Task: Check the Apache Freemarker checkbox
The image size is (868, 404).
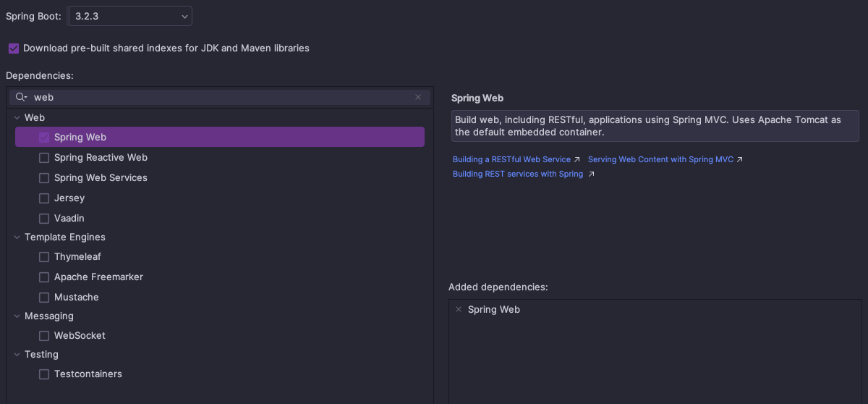Action: pos(44,277)
